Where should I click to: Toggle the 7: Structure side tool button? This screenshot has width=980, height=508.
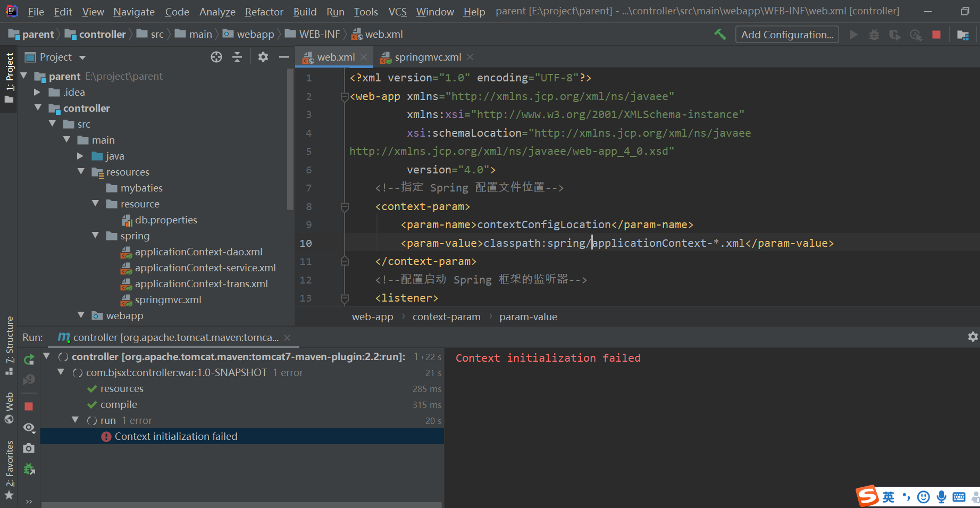pos(9,346)
